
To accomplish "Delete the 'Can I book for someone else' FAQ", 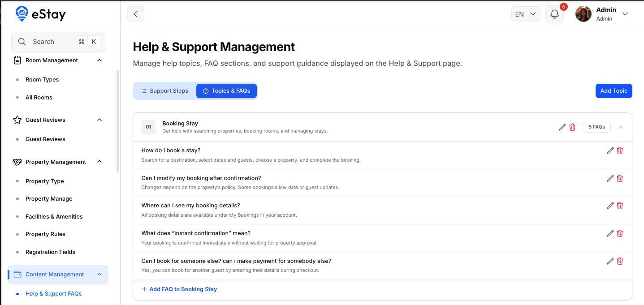I will tap(620, 261).
